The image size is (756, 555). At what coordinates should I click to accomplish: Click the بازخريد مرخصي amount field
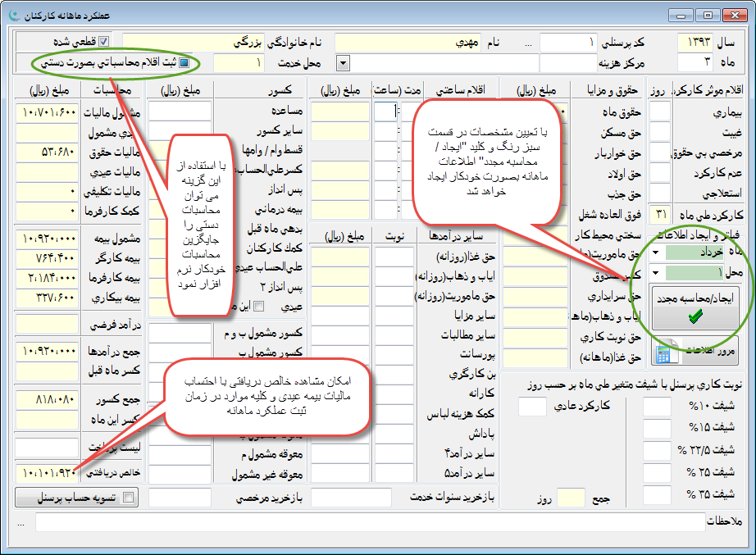point(180,497)
